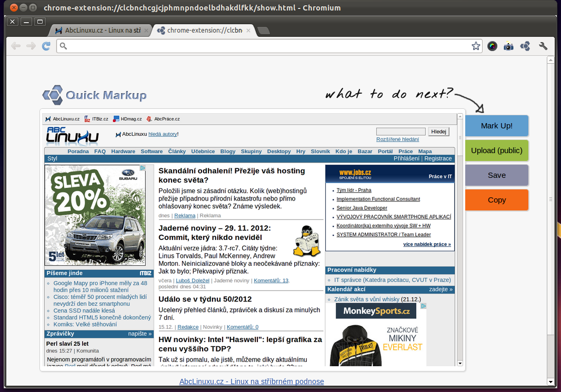The height and width of the screenshot is (392, 561).
Task: Close the AbcLinuxu.cz browser tab
Action: (146, 31)
